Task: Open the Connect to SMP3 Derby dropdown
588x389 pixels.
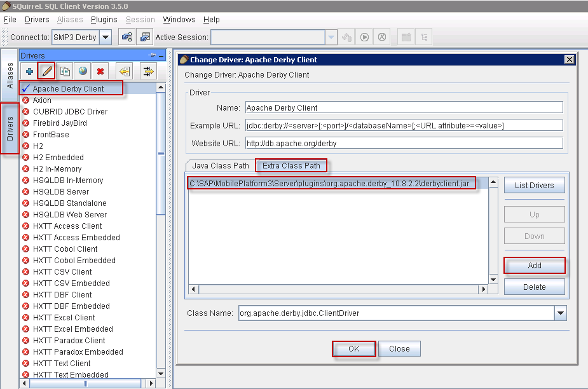Action: pyautogui.click(x=106, y=37)
